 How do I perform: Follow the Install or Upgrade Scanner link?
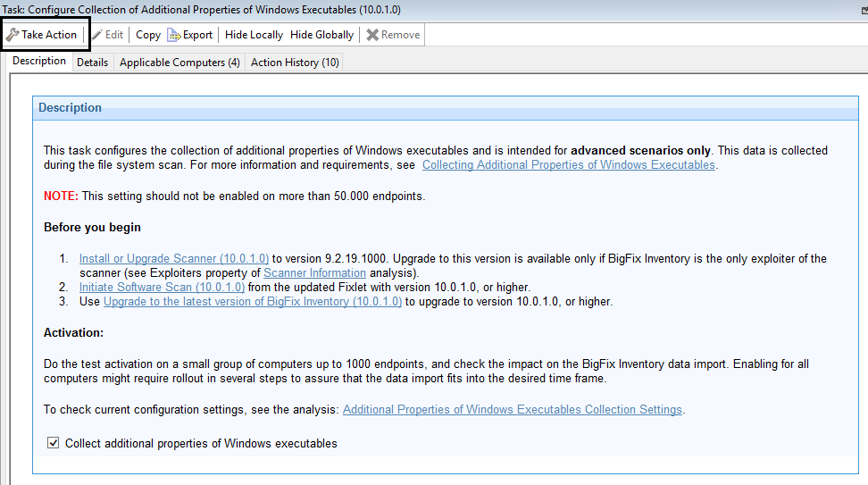tap(173, 259)
